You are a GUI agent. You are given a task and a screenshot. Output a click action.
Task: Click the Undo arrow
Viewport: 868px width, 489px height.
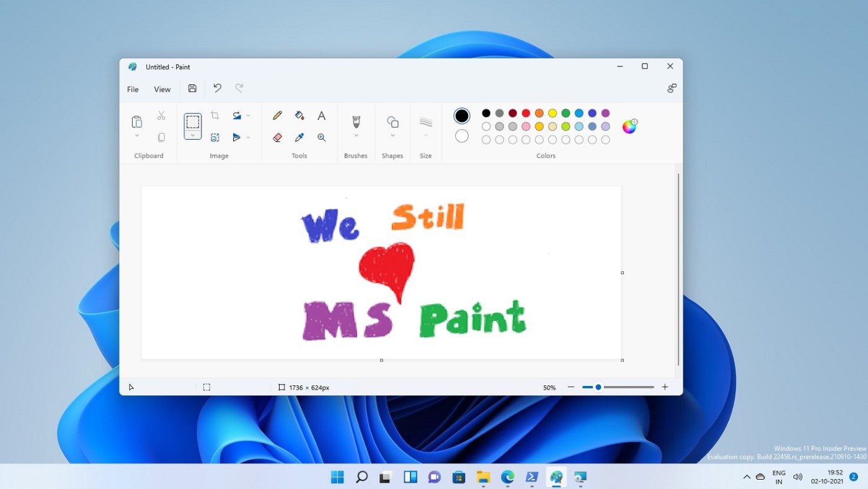pos(217,88)
